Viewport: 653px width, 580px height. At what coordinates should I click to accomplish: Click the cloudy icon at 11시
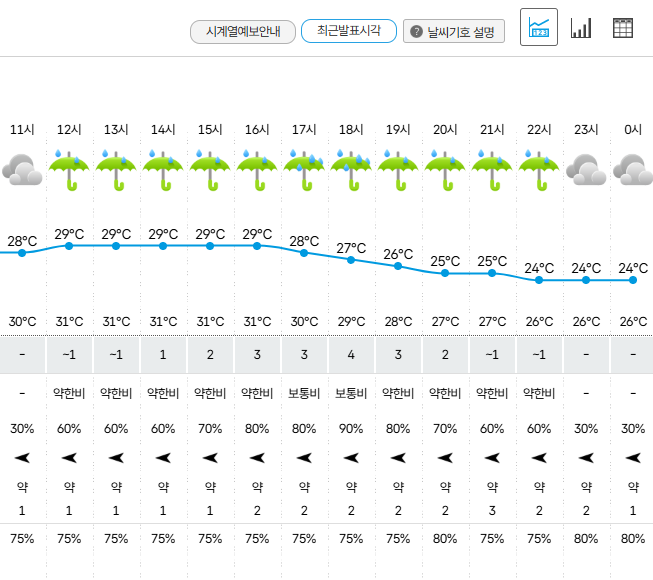(22, 170)
